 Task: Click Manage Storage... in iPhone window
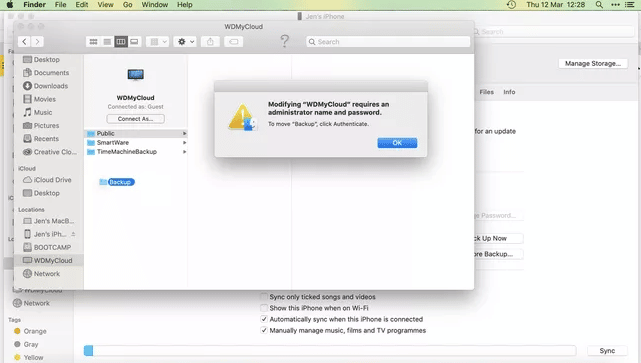593,63
